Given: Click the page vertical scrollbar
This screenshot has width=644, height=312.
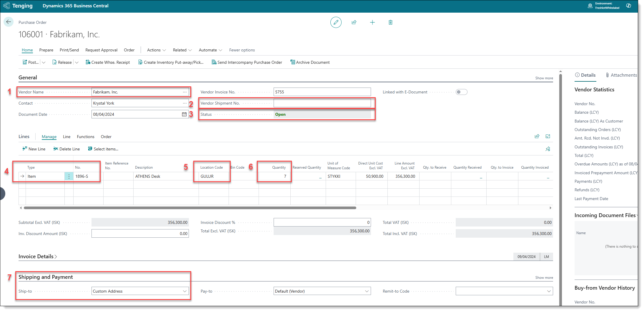Looking at the screenshot, I should (x=560, y=189).
